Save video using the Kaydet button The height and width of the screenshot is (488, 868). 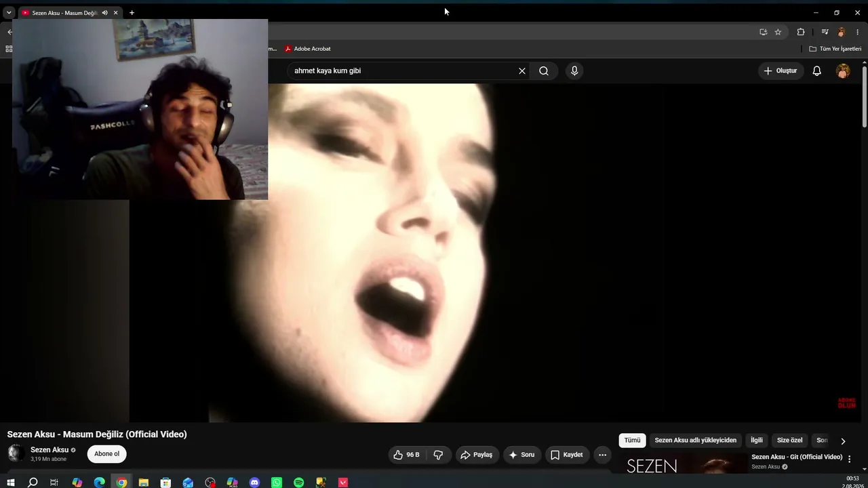[567, 455]
